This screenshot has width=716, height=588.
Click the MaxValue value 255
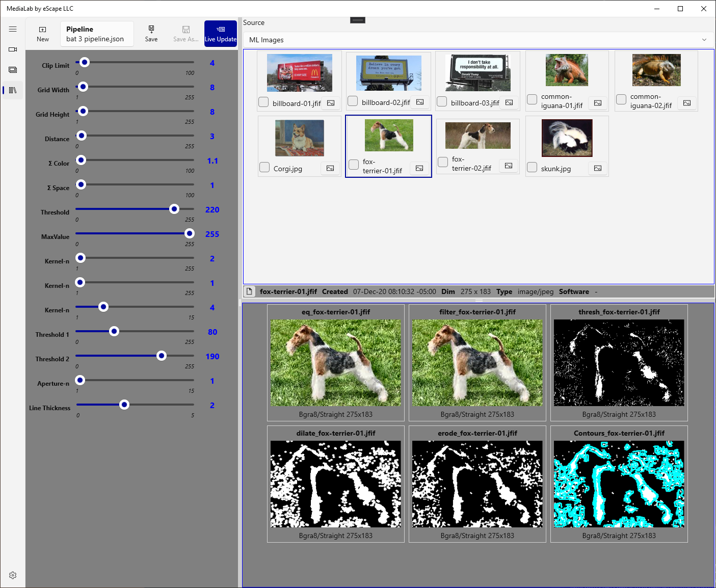[x=213, y=234]
